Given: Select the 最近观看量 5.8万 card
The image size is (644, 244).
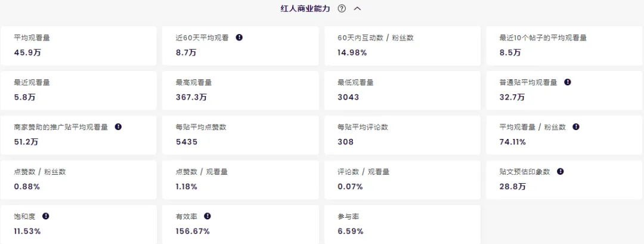Looking at the screenshot, I should click(x=78, y=90).
